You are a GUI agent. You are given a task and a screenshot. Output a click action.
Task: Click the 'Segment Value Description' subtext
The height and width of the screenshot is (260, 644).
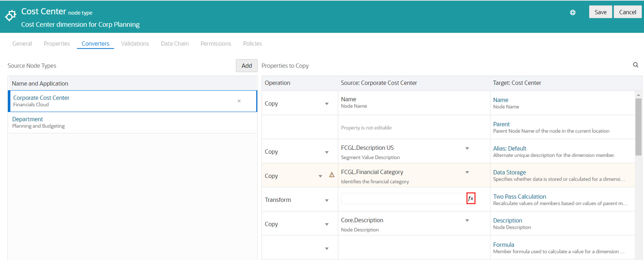[x=370, y=157]
